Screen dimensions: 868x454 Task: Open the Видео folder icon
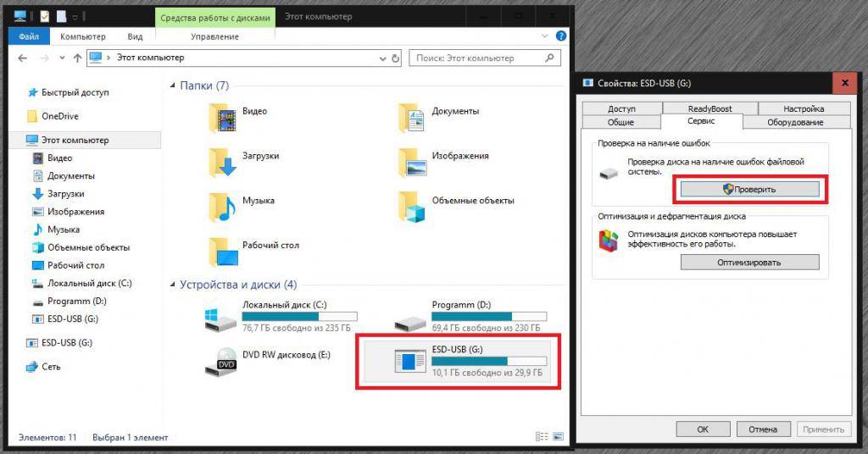(224, 119)
